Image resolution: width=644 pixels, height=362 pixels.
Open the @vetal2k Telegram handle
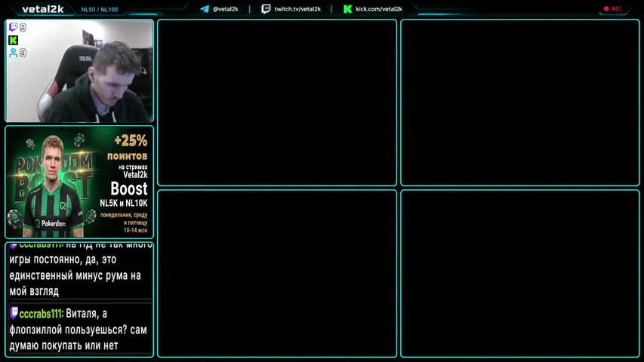226,9
